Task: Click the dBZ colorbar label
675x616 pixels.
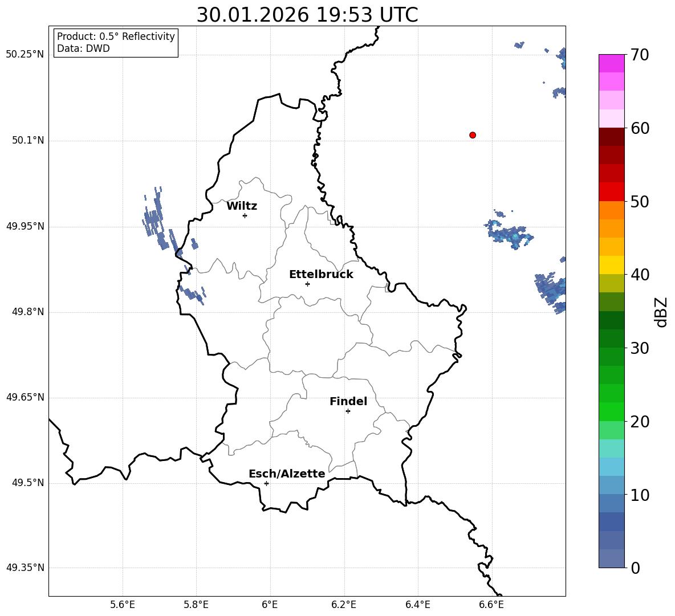Action: [661, 312]
